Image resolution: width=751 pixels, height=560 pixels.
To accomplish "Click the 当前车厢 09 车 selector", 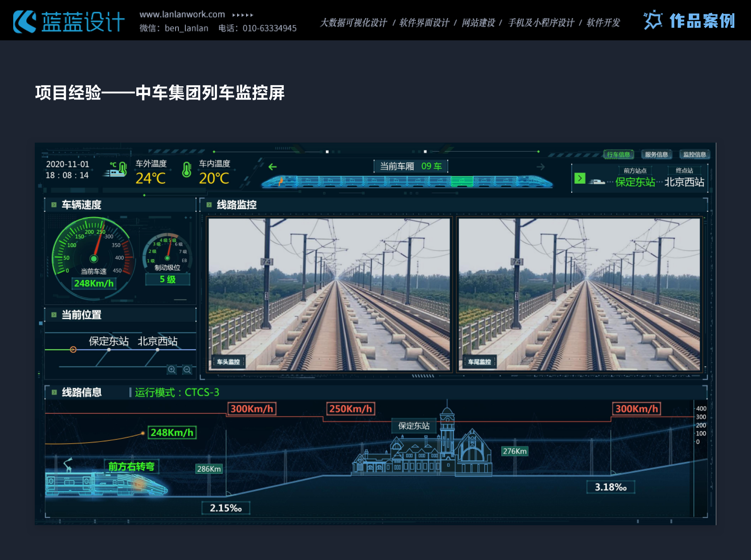I will tap(411, 166).
